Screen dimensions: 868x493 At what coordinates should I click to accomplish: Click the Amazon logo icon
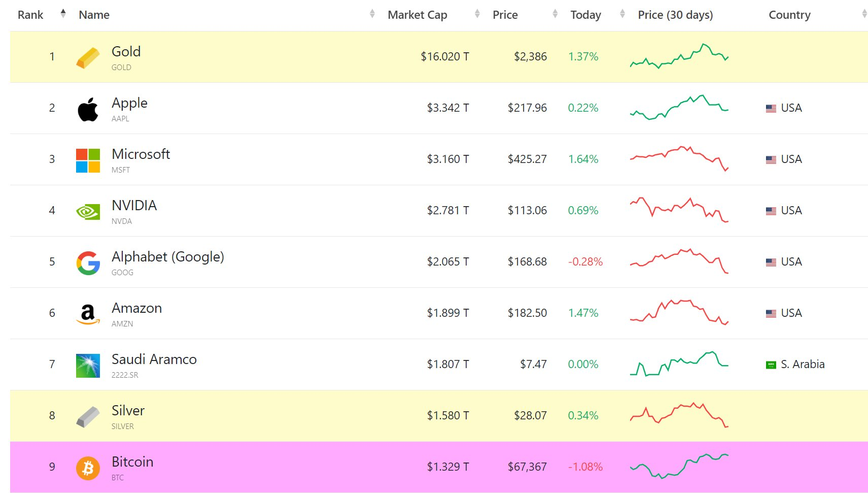[x=88, y=314]
